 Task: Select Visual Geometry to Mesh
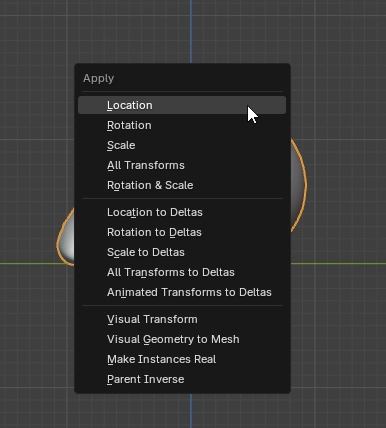pyautogui.click(x=182, y=339)
